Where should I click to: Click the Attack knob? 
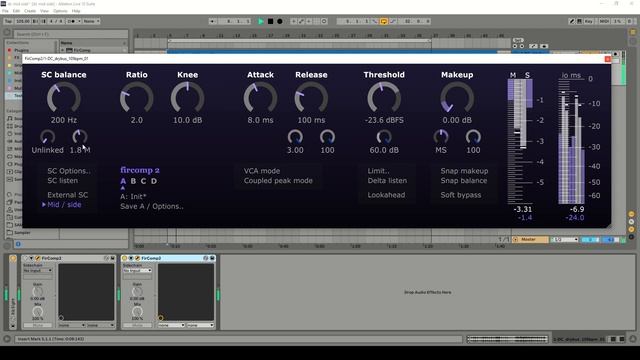tap(260, 98)
